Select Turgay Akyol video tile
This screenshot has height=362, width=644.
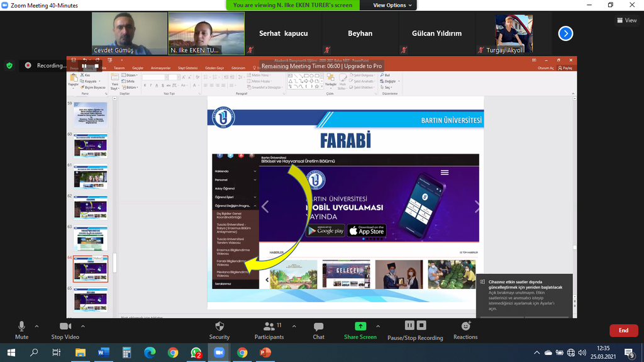coord(514,33)
